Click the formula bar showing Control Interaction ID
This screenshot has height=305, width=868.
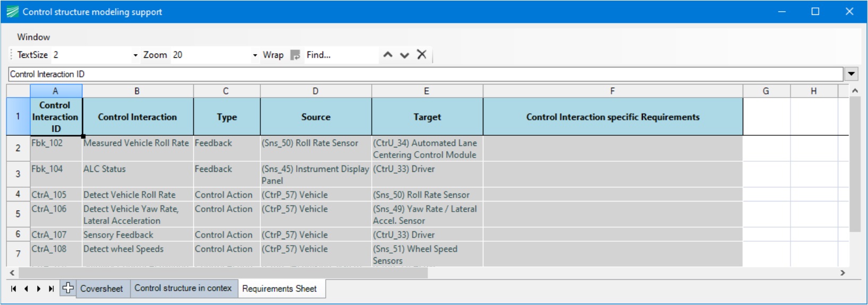click(x=426, y=74)
